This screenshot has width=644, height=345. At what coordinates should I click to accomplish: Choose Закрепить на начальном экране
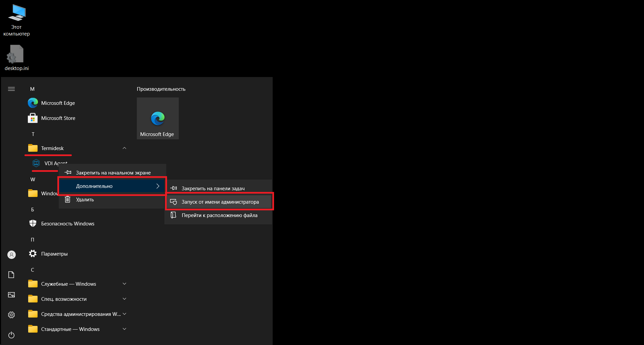click(112, 172)
